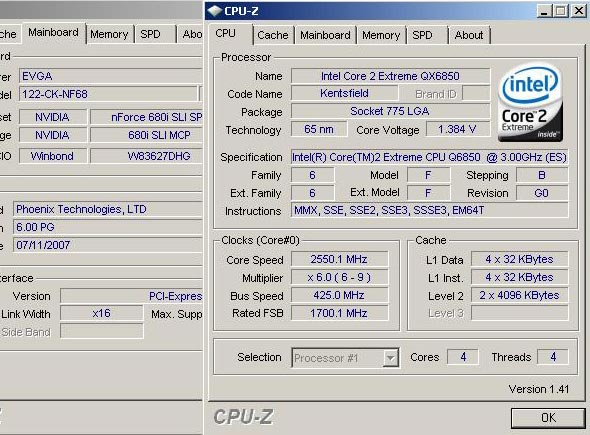Minimize the CPU-Z window
The width and height of the screenshot is (590, 435).
544,11
